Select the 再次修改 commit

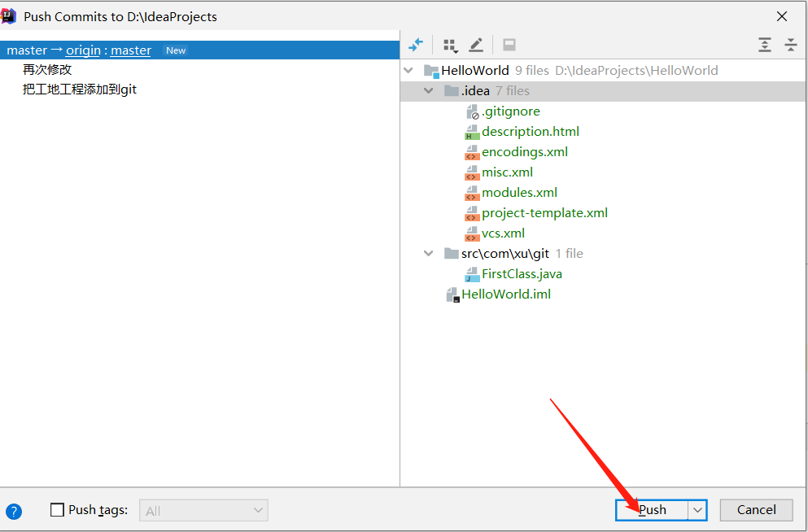[47, 69]
